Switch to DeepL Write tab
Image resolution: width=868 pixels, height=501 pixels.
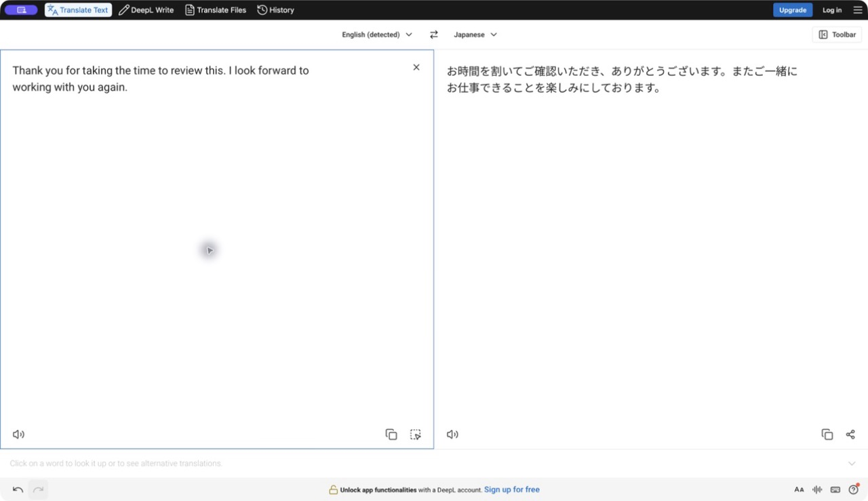(x=146, y=10)
